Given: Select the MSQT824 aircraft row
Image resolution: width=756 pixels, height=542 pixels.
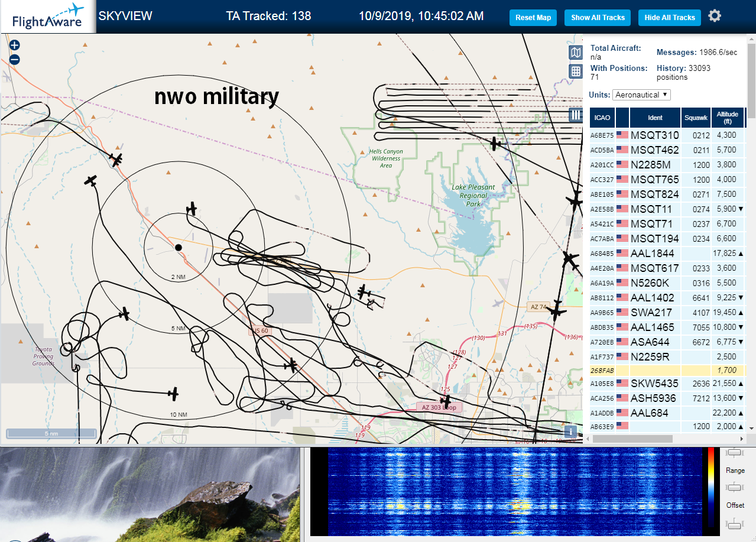Looking at the screenshot, I should tap(667, 194).
